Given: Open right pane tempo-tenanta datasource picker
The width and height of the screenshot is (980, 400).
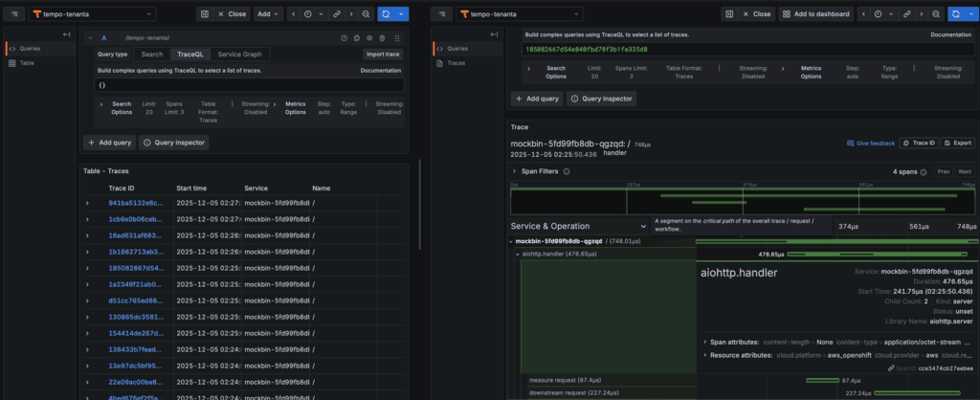Looking at the screenshot, I should click(x=520, y=13).
